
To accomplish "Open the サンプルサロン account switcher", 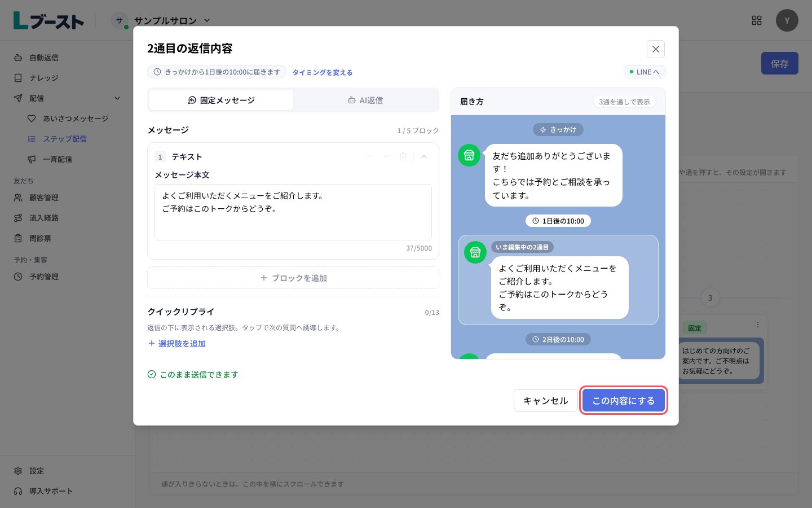I will 161,21.
